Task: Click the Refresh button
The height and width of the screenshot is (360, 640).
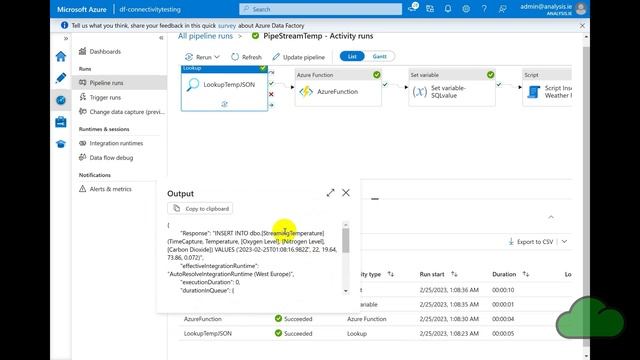Action: pyautogui.click(x=247, y=57)
